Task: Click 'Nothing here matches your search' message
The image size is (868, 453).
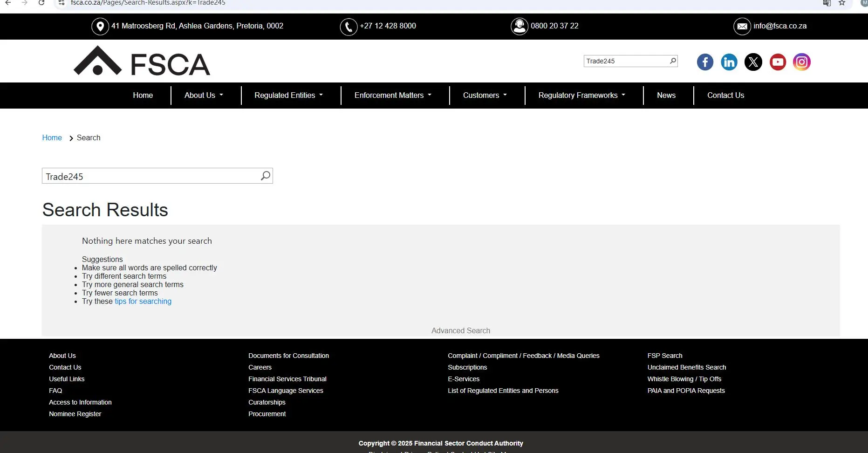Action: pos(147,241)
